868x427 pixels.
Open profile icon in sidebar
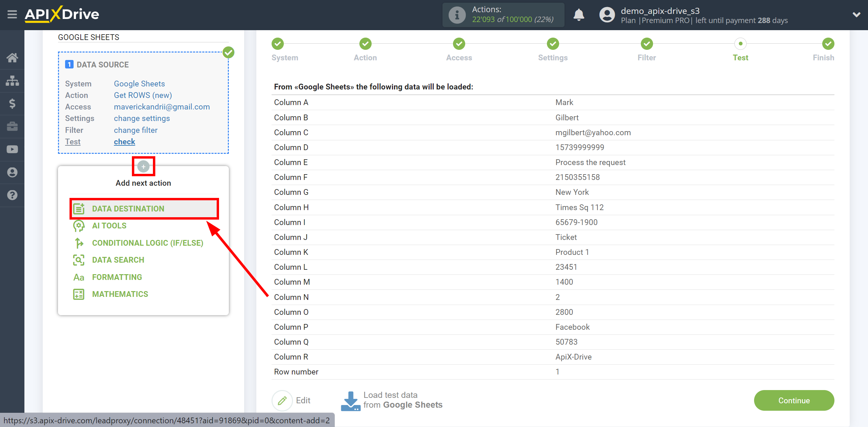[12, 172]
